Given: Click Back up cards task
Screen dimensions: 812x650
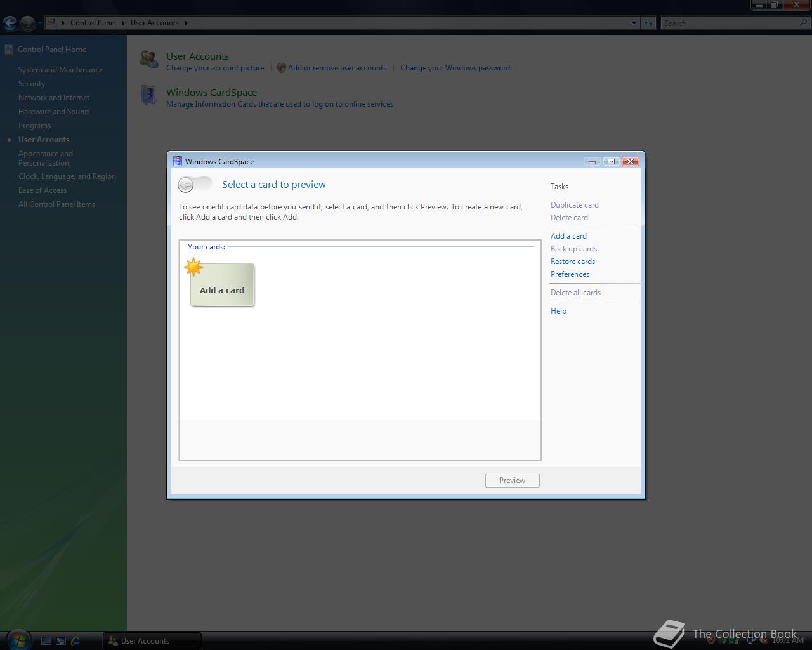Looking at the screenshot, I should pos(573,249).
